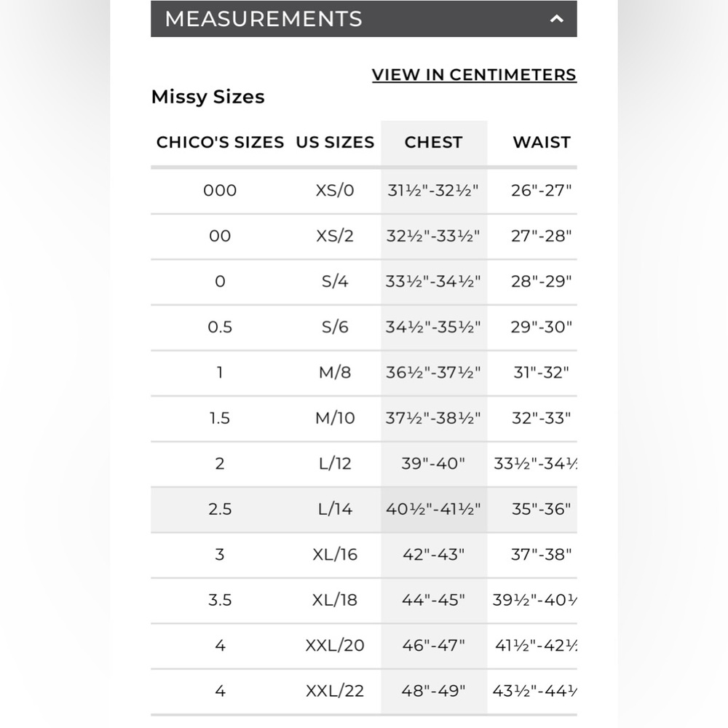728x728 pixels.
Task: Click the XXL/20 size cell
Action: (x=335, y=646)
